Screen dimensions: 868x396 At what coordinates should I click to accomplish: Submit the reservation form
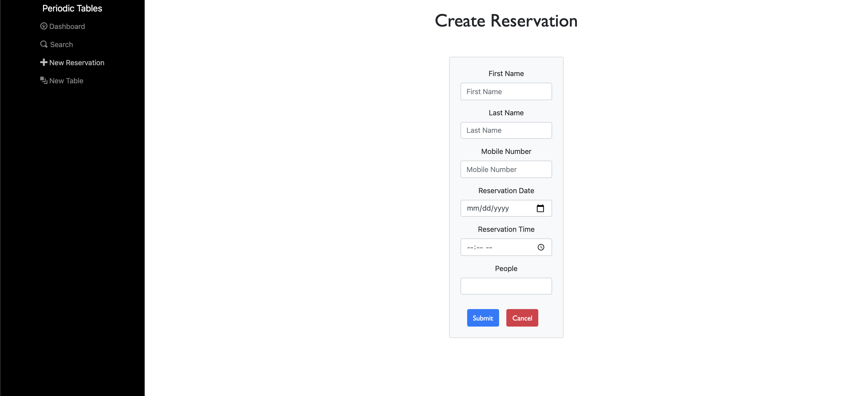pos(483,318)
